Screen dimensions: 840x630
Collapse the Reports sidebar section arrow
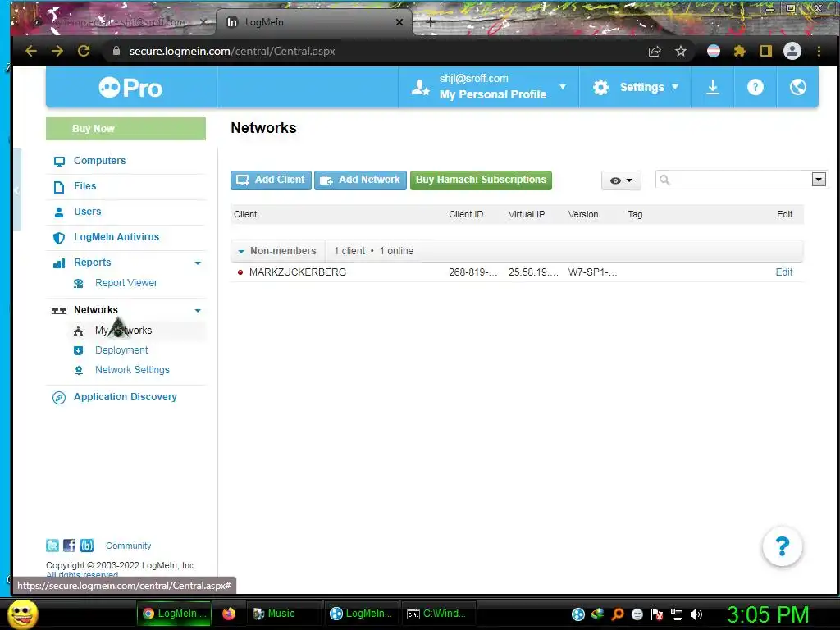click(198, 263)
